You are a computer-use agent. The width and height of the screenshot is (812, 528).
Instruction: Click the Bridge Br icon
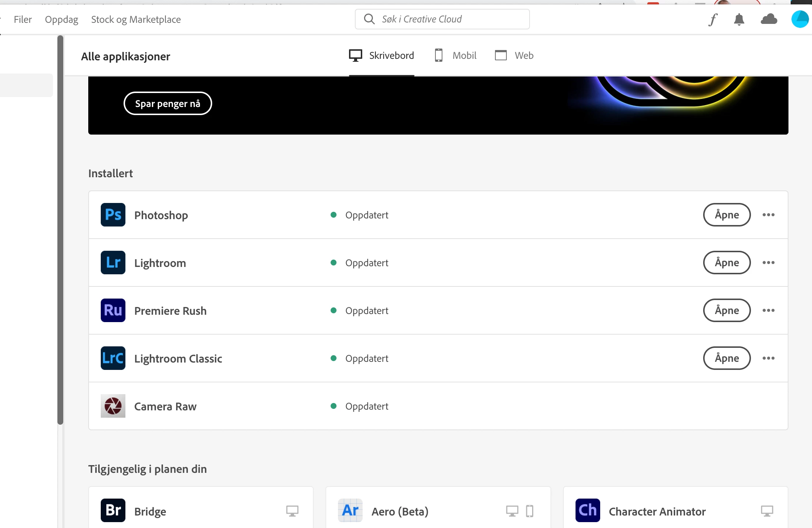click(x=113, y=510)
